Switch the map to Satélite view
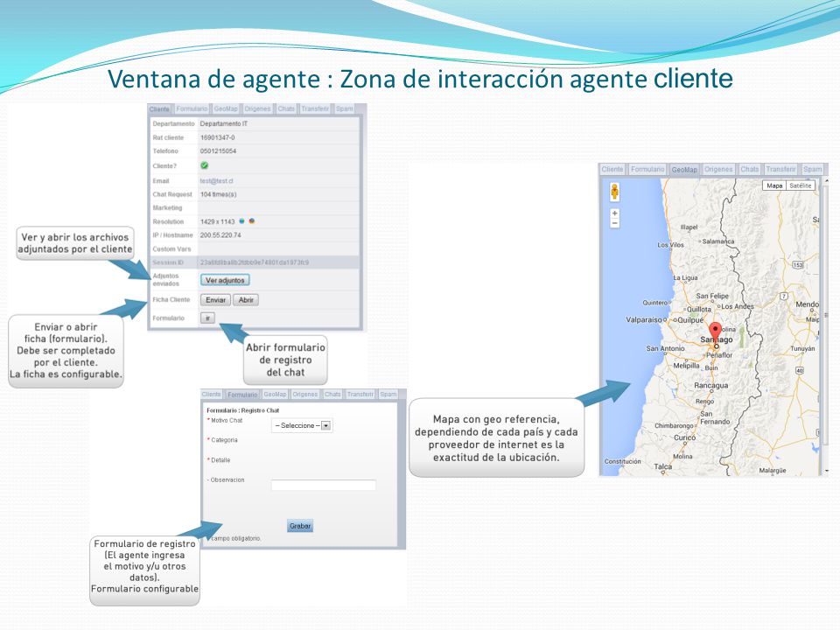This screenshot has height=630, width=840. 801,185
